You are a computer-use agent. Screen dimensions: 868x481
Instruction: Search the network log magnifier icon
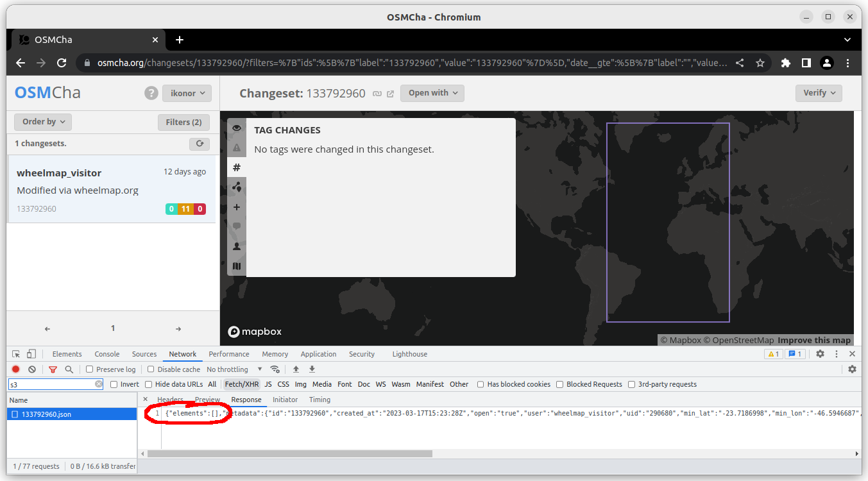(69, 369)
